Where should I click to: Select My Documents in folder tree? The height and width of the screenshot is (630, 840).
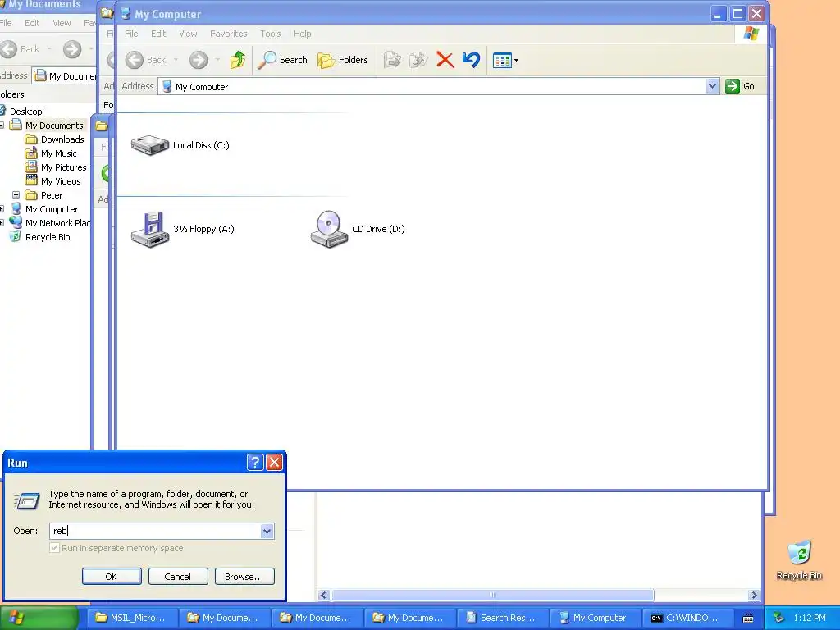pos(54,126)
